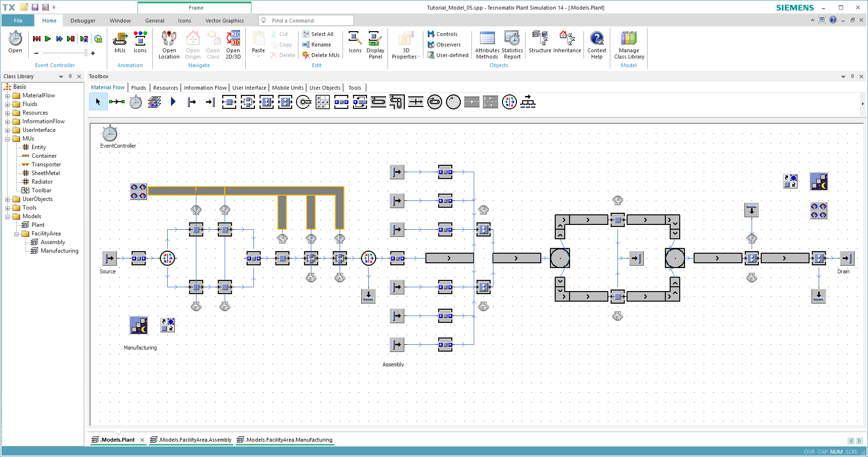Viewport: 868px width, 457px height.
Task: Click the Statistics Report icon
Action: pyautogui.click(x=512, y=44)
